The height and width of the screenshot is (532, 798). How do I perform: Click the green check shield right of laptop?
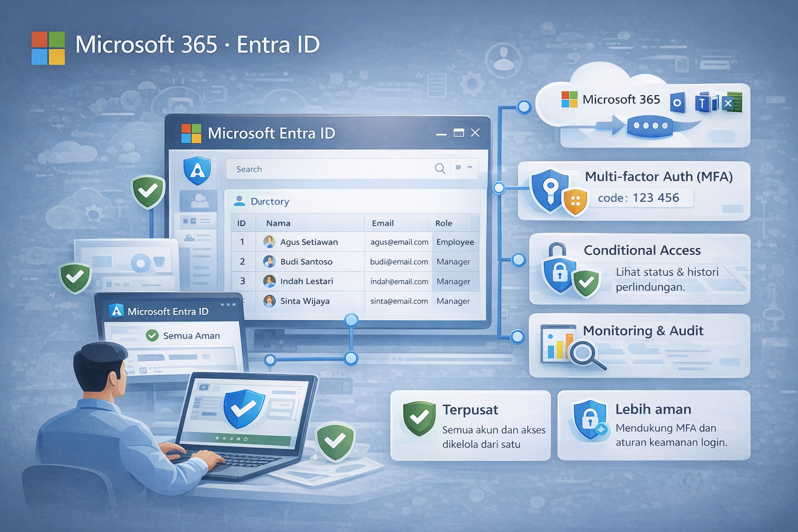click(335, 442)
